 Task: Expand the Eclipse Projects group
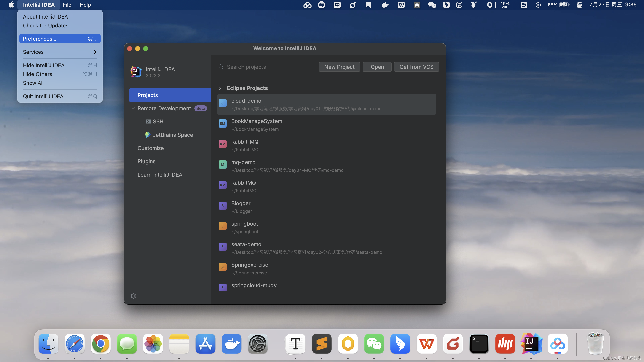point(220,88)
